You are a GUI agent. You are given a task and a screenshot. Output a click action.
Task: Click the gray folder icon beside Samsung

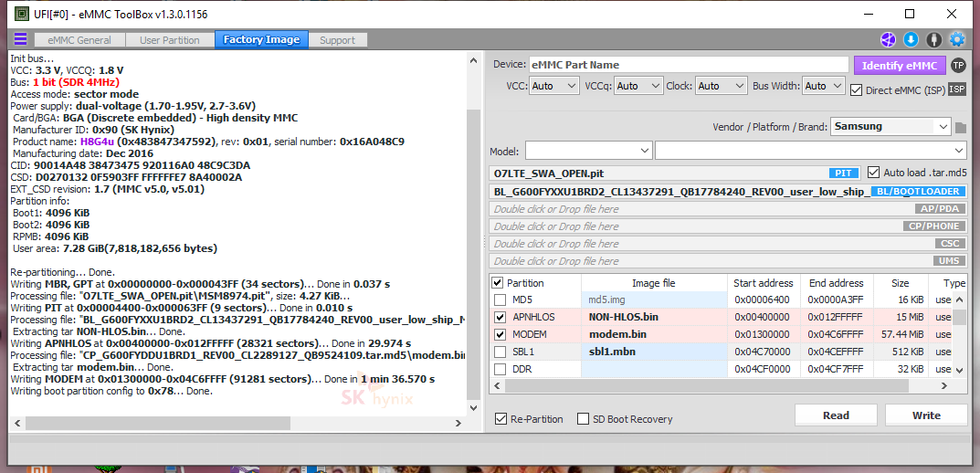[961, 128]
